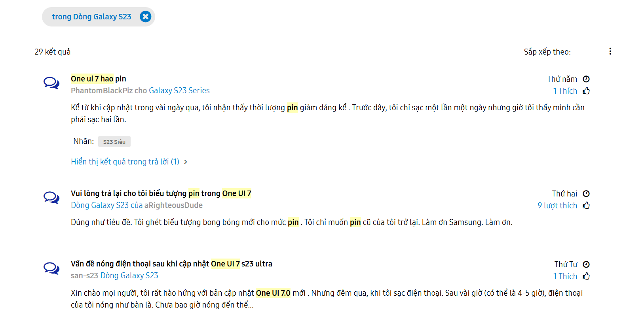Click the excerpt starting 'Đúng như tiêu đề'

click(292, 222)
